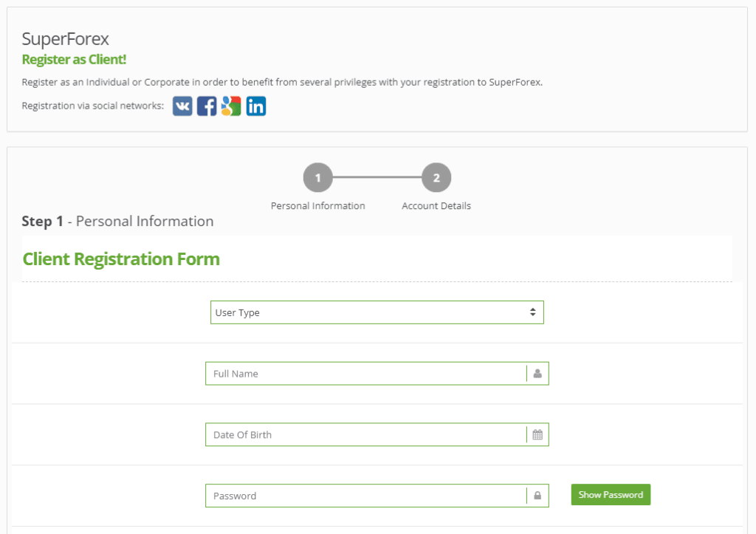Select the Account Details step label
756x534 pixels.
pyautogui.click(x=436, y=206)
